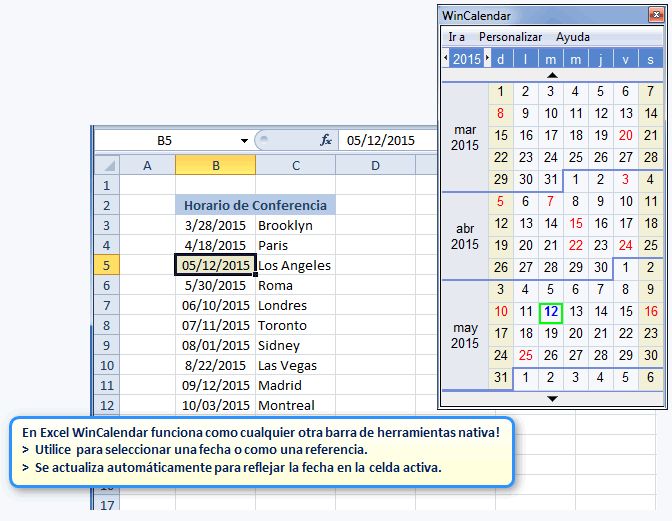
Task: Click the cell with date 09/12/2015
Action: coord(215,385)
